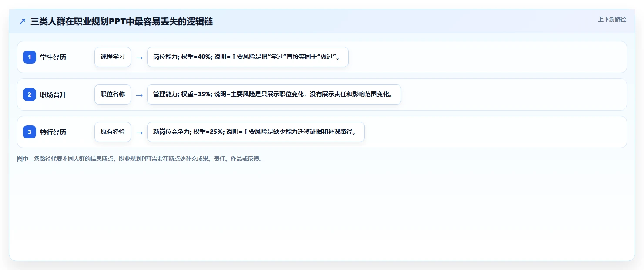Viewport: 644px width, 270px height.
Task: Select the 原有经验 source node
Action: (113, 132)
